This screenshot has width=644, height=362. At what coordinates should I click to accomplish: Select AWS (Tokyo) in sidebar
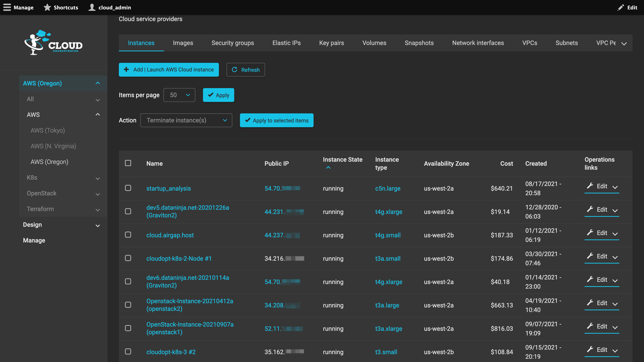[48, 130]
